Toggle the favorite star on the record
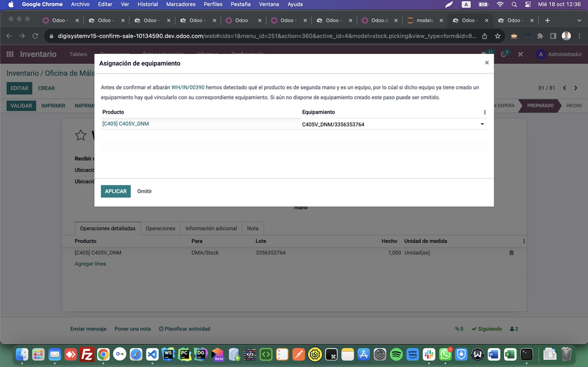The height and width of the screenshot is (367, 588). (x=80, y=135)
